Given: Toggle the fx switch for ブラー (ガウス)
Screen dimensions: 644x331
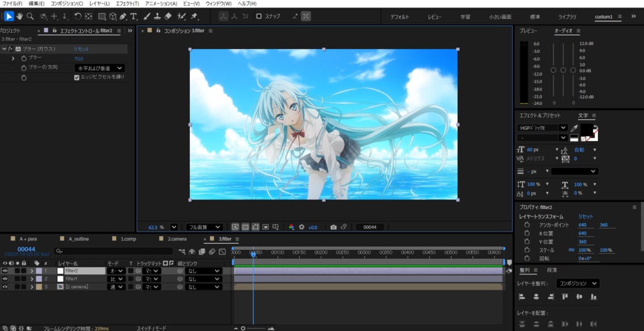Looking at the screenshot, I should coord(11,48).
